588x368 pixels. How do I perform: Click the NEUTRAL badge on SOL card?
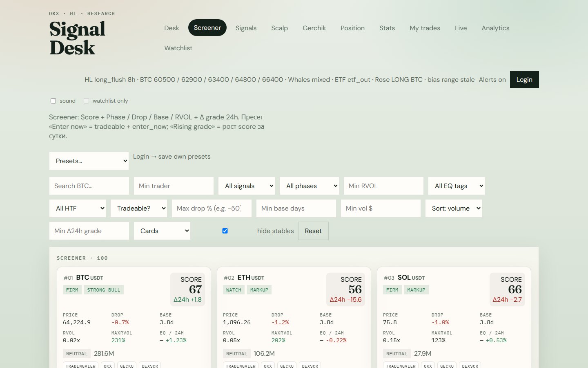(397, 354)
